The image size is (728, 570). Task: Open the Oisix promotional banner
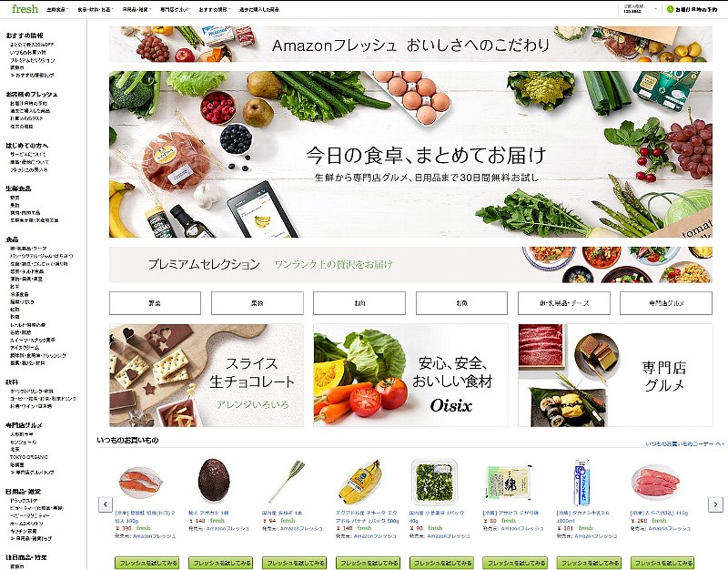(410, 375)
